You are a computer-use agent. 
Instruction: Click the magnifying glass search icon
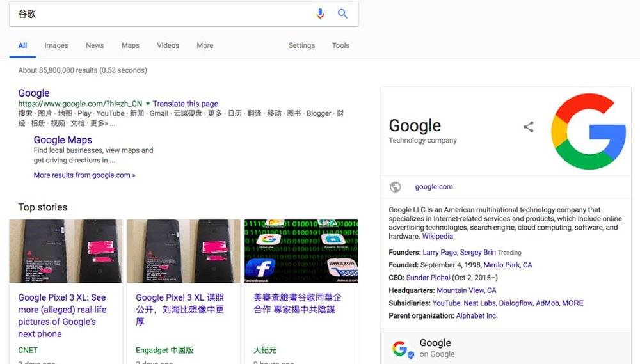(x=342, y=14)
